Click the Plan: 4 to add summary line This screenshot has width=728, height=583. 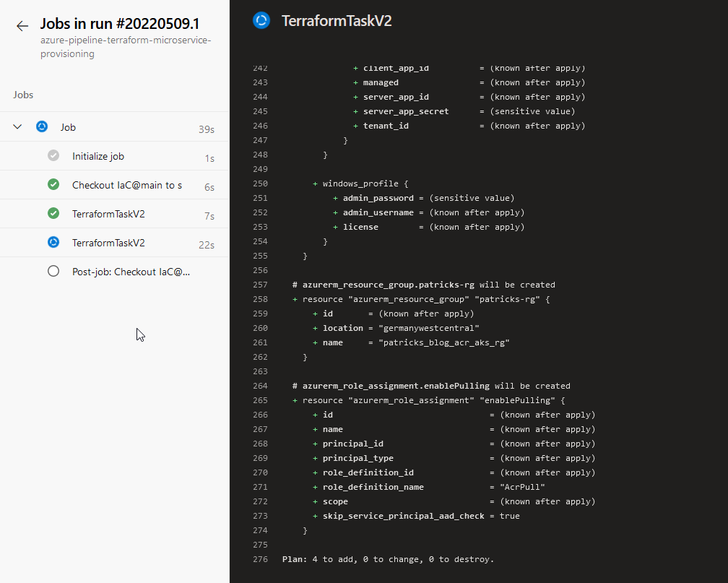pos(388,559)
